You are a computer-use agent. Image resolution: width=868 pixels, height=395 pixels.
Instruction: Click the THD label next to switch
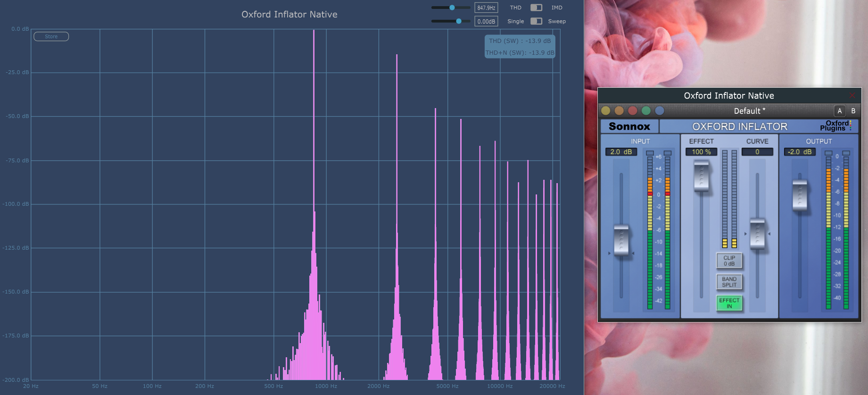[516, 8]
